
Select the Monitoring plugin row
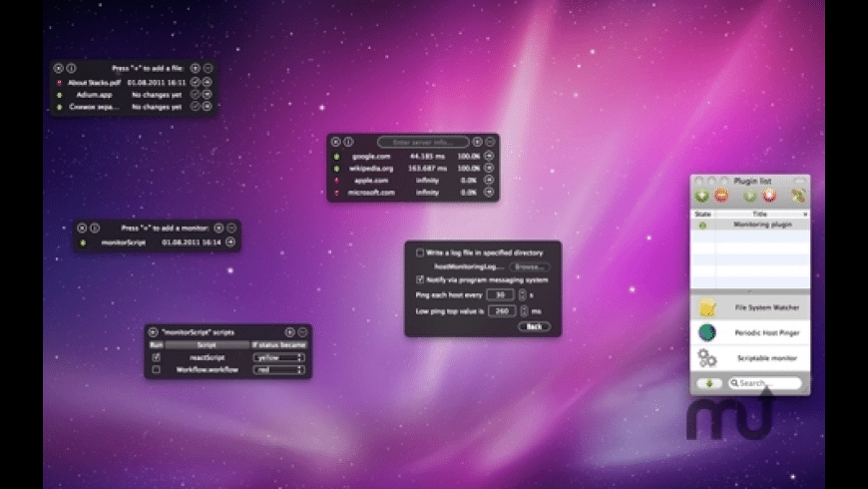click(x=750, y=225)
